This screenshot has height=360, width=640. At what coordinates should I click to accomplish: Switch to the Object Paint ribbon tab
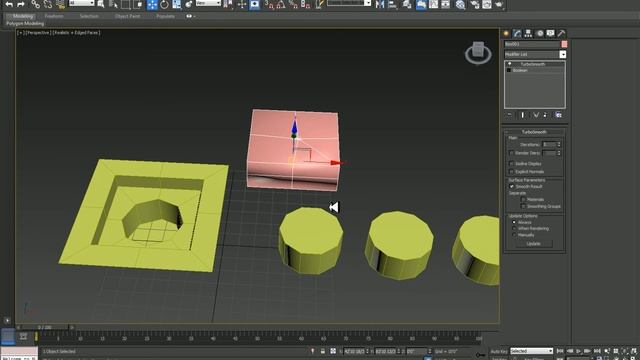click(127, 16)
